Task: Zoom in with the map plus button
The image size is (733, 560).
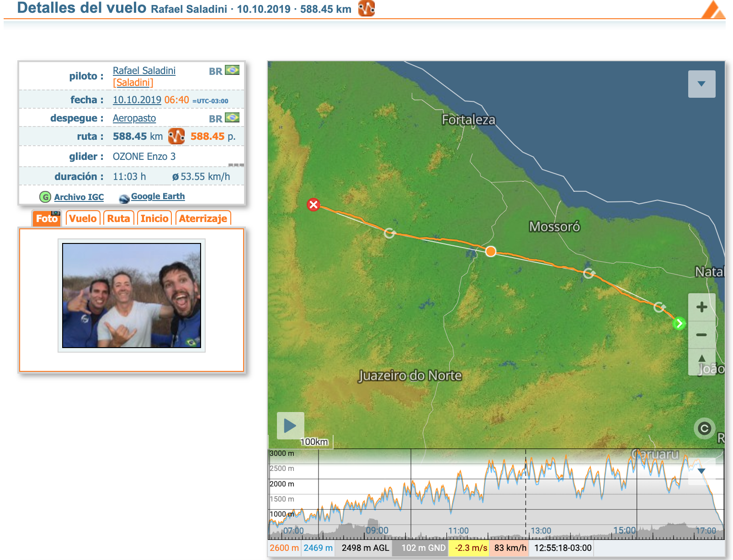Action: point(701,307)
